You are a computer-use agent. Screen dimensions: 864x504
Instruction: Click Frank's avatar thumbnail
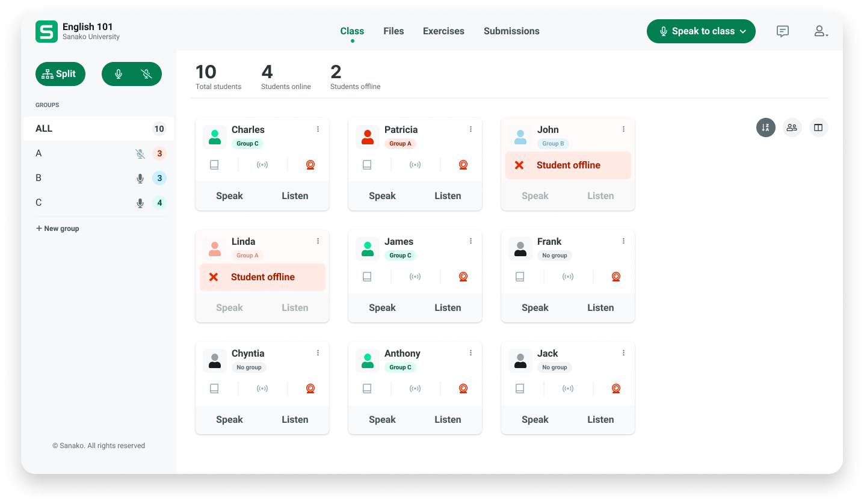(x=520, y=249)
